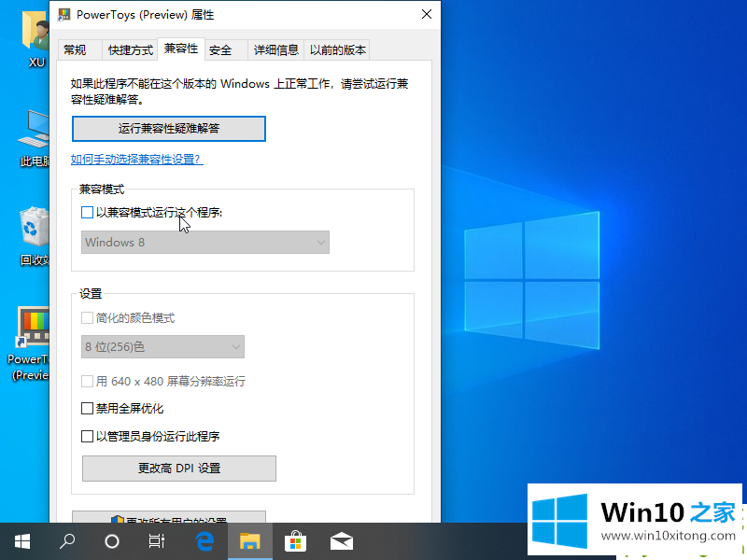Image resolution: width=747 pixels, height=560 pixels.
Task: Open the Recycle Bin desktop icon
Action: click(35, 228)
